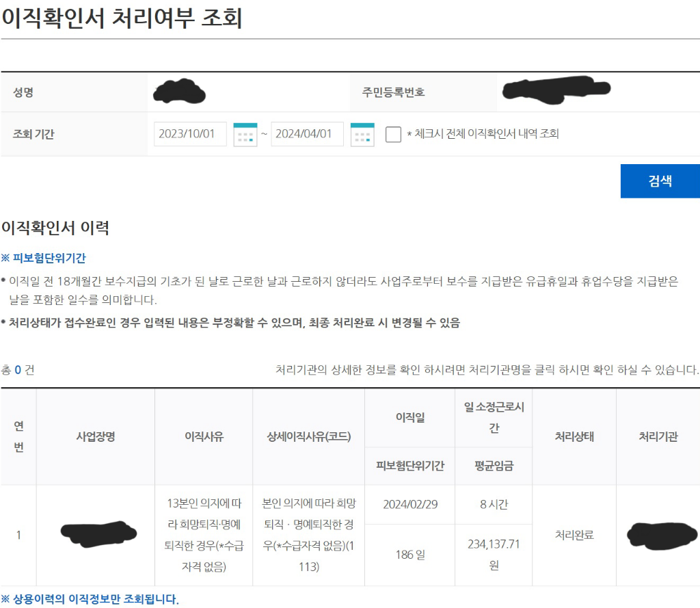700x608 pixels.
Task: Focus the end date field 2024/04/01
Action: point(307,134)
